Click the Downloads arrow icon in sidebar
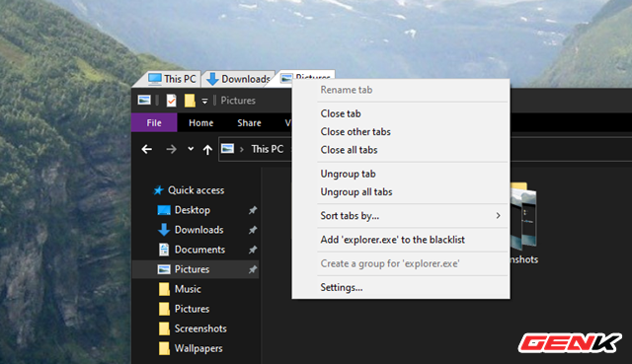 coord(164,230)
